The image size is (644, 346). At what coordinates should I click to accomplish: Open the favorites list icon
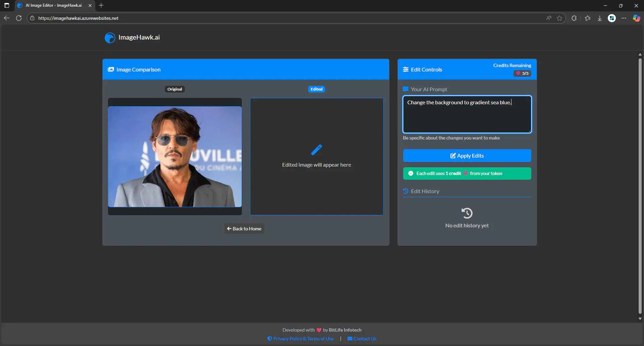click(x=588, y=18)
